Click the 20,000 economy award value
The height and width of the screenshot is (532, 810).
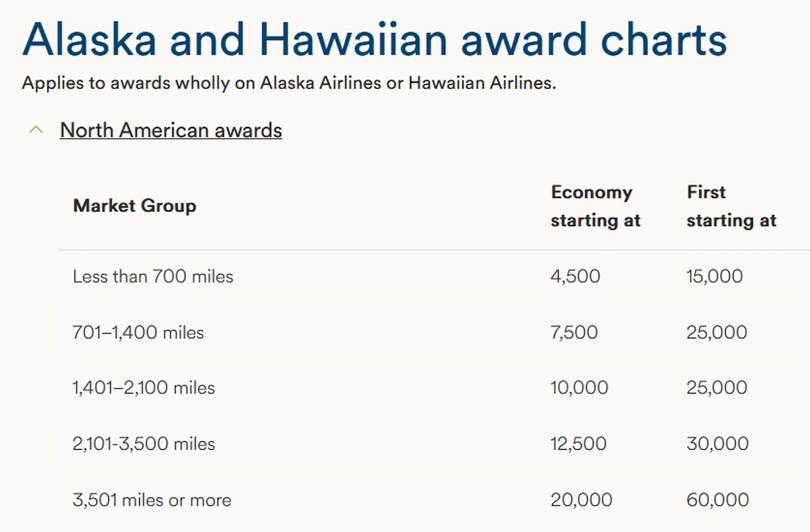click(x=581, y=500)
